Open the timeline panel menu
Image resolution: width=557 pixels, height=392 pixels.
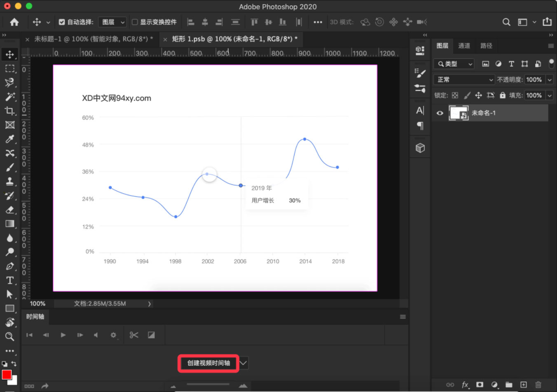click(x=403, y=317)
